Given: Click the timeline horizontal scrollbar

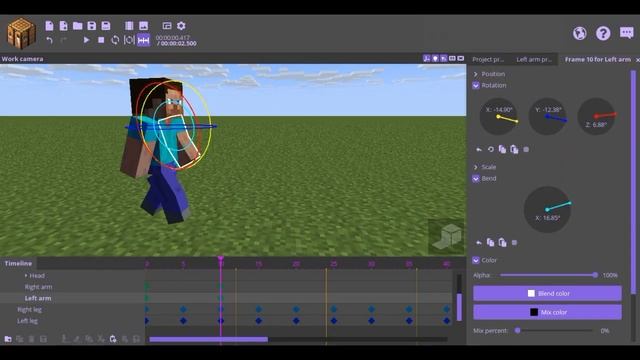Looking at the screenshot, I should [x=209, y=339].
